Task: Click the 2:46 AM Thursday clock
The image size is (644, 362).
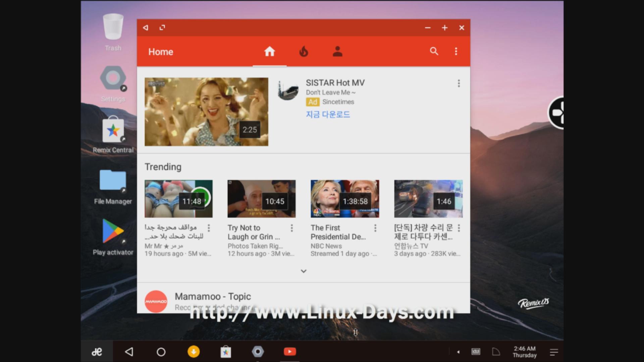Action: (525, 352)
